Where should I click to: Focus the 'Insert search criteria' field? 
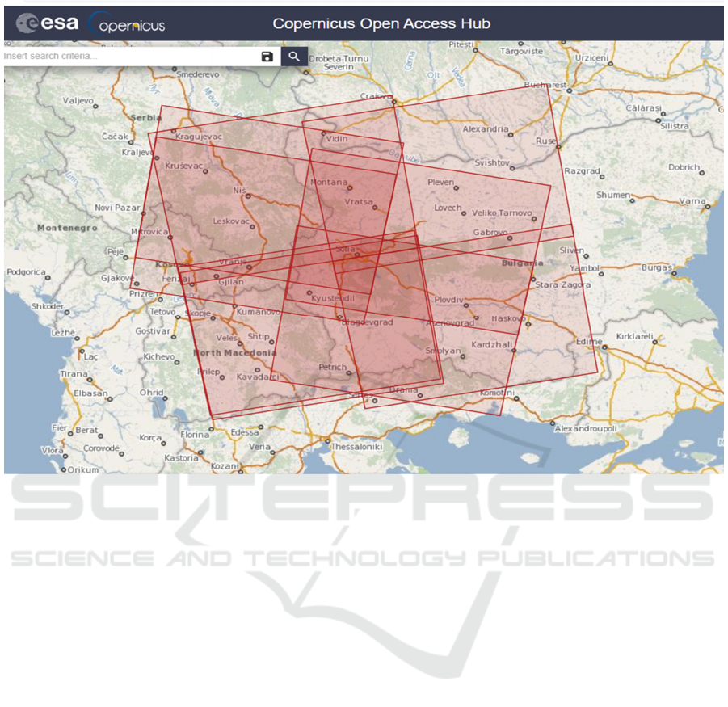coord(129,57)
